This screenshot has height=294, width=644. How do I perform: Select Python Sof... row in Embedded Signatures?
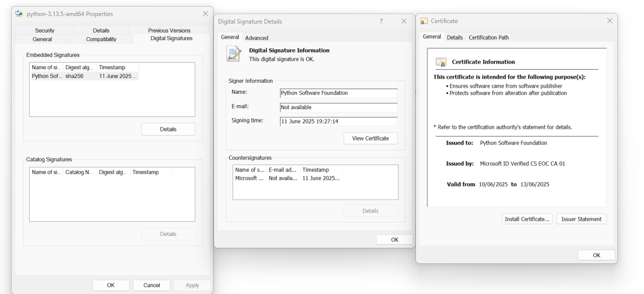tap(84, 76)
